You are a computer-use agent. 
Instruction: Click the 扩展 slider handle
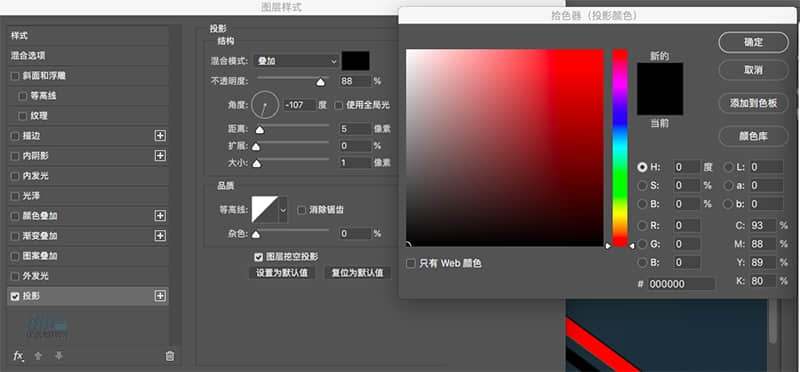click(256, 147)
